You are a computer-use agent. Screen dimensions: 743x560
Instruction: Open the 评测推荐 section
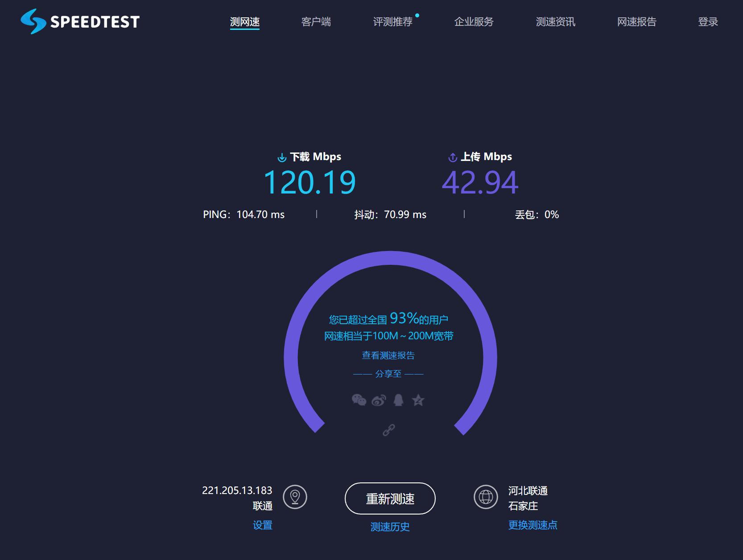393,22
